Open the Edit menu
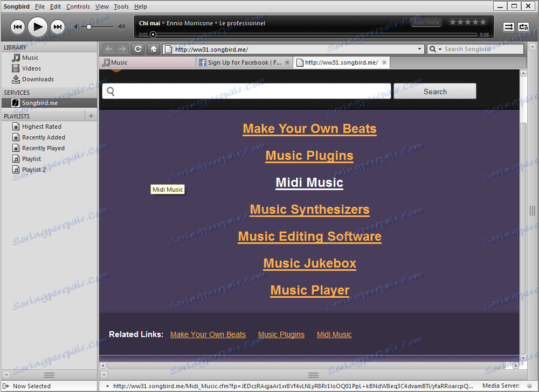Image resolution: width=539 pixels, height=392 pixels. coord(55,6)
